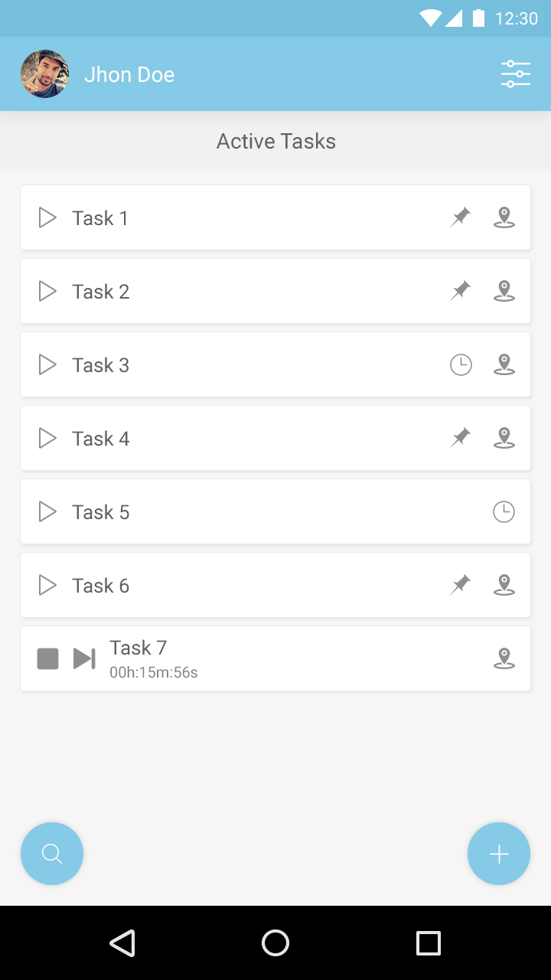Stop the running Task 7 timer

pos(48,658)
